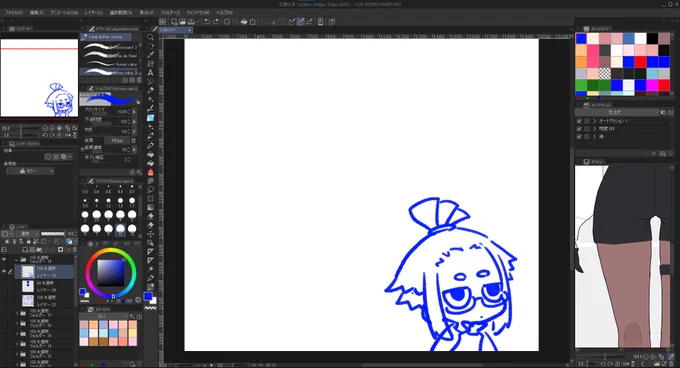Open the layer blending mode dropdown (通常)

pyautogui.click(x=27, y=234)
